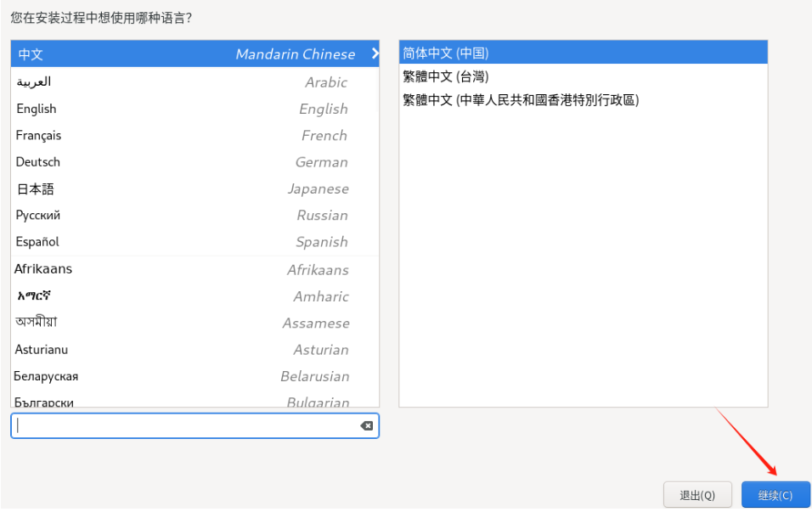Pick the Hong Kong 繁體中文 locale
812x512 pixels.
pos(583,100)
